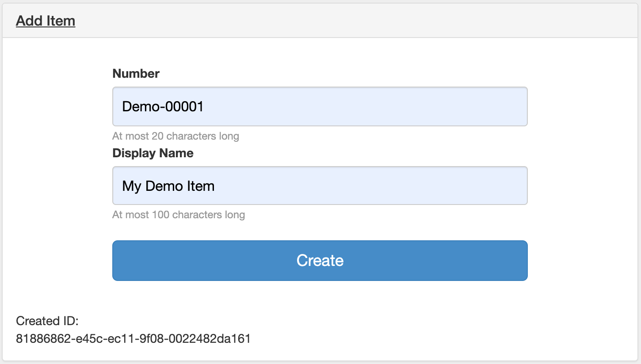Click the 'Created ID:' label text
641x364 pixels.
47,321
